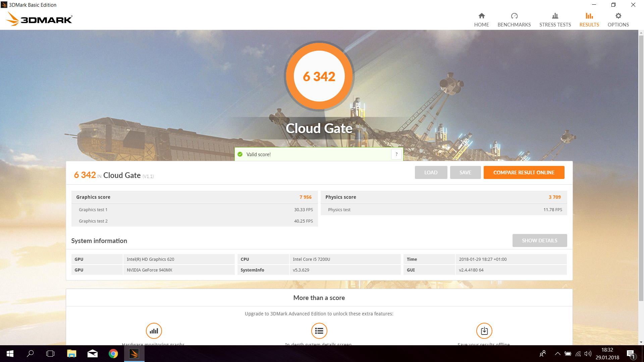Open the Wi-Fi network icon
The height and width of the screenshot is (362, 644).
[578, 354]
